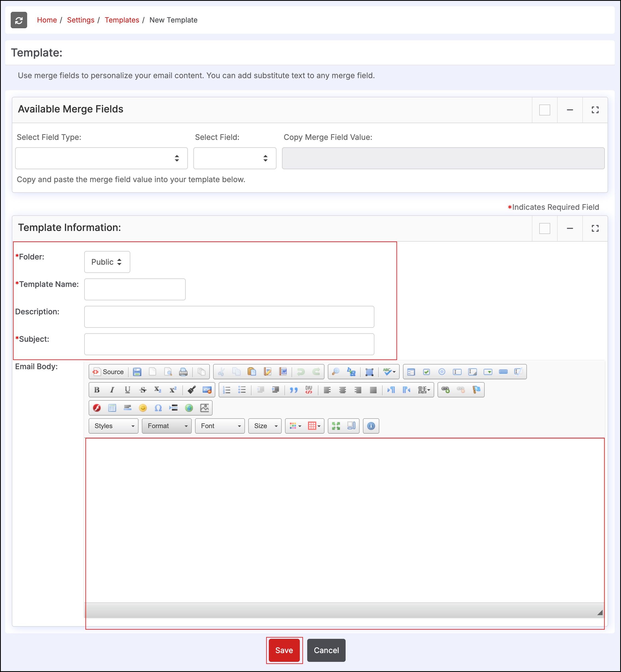Open the Font dropdown in editor
Image resolution: width=621 pixels, height=672 pixels.
[220, 426]
